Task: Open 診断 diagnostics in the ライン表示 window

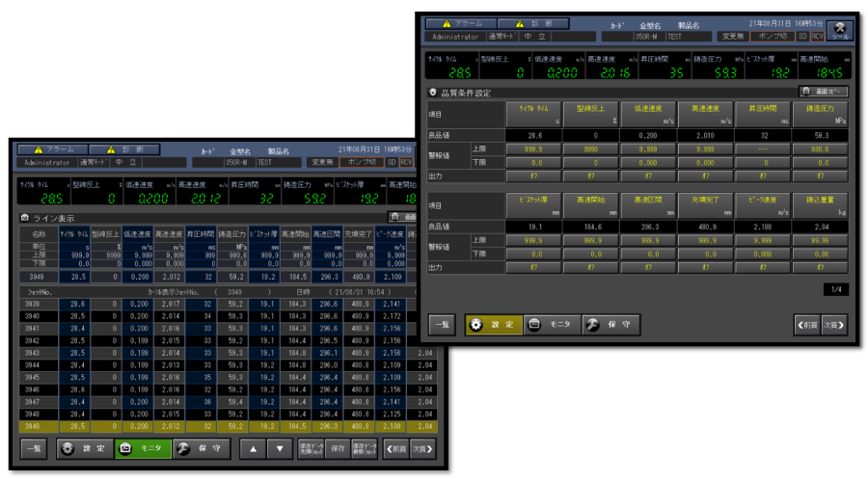Action: tap(125, 149)
